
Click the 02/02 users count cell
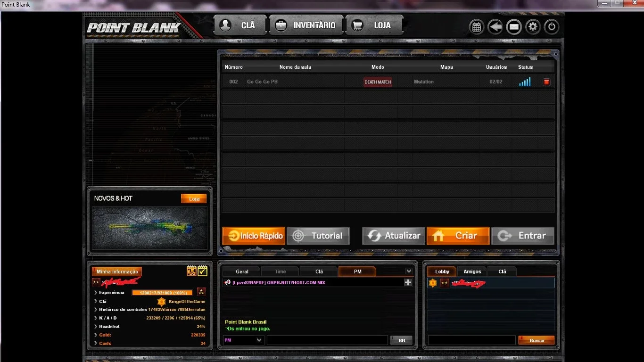pyautogui.click(x=496, y=82)
